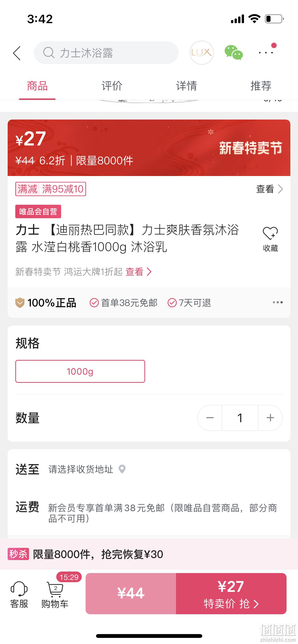298x644 pixels.
Task: Tap the location pin next to address
Action: pyautogui.click(x=122, y=469)
